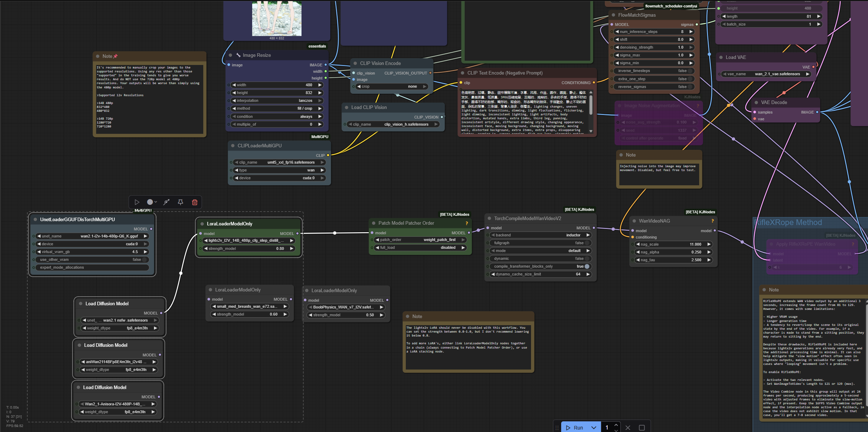Viewport: 868px width, 432px height.
Task: Collapse the UnetLoaderGGUFDisTorchMultiGPU node via its title dot
Action: [35, 219]
